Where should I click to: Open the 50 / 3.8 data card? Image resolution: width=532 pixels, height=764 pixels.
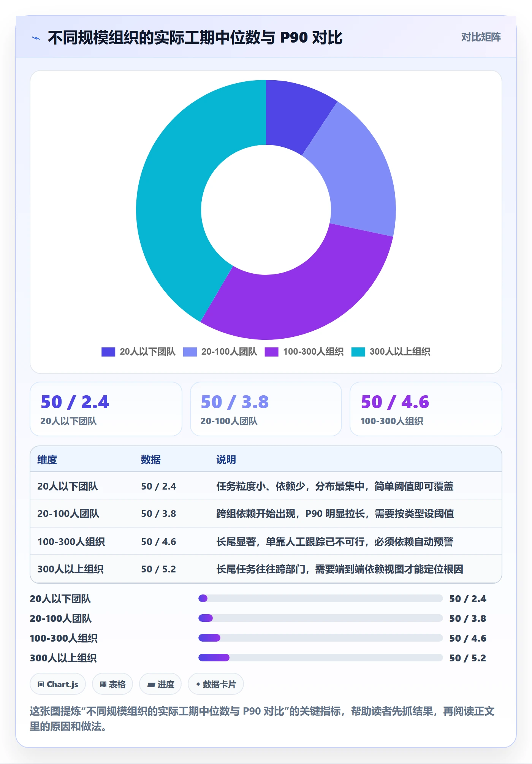click(x=266, y=409)
